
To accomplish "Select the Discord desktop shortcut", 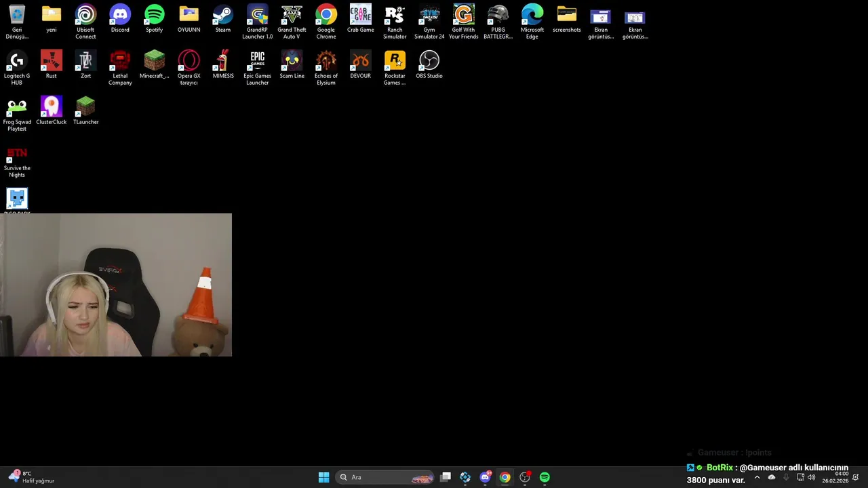I will [120, 19].
